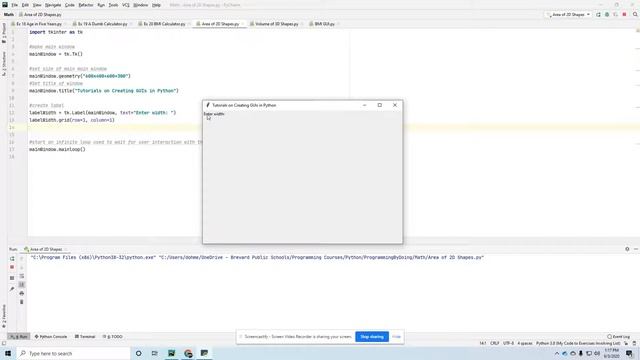Open the Structure tool window sidebar
The width and height of the screenshot is (640, 360).
pos(4,64)
